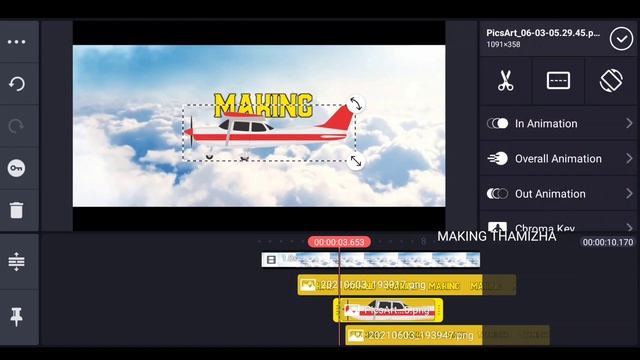The width and height of the screenshot is (640, 360).
Task: Click the scale handle on the airplane layer
Action: [x=356, y=161]
